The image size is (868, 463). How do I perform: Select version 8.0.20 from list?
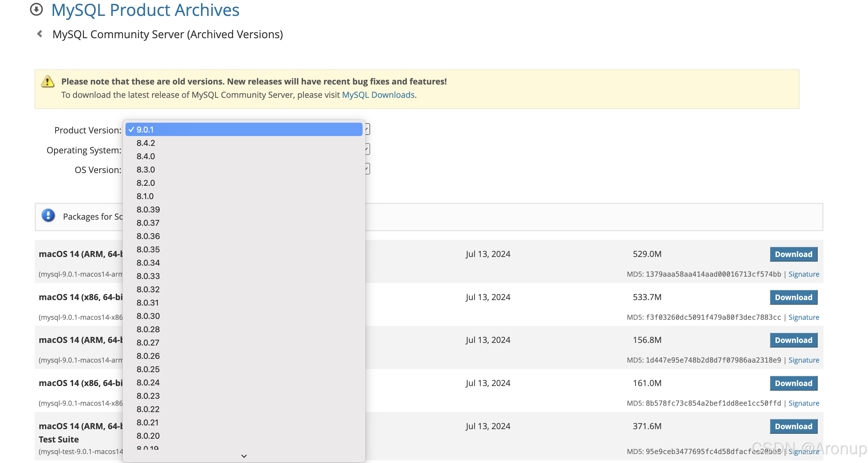point(148,436)
